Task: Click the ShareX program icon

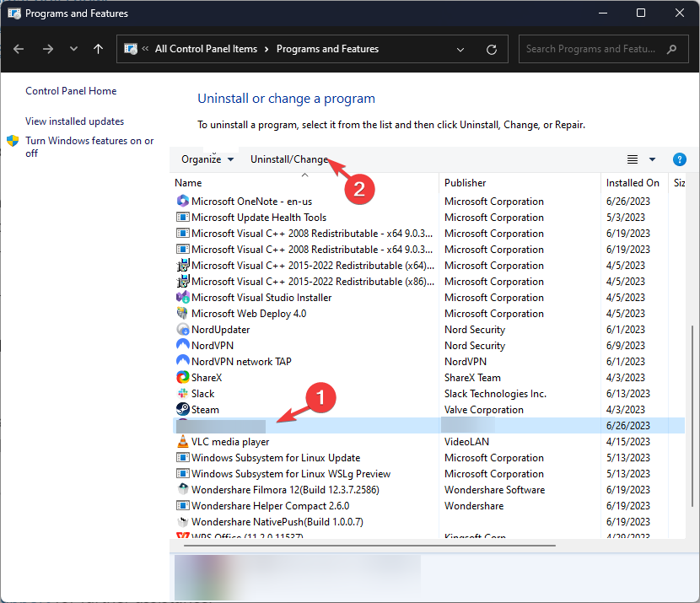Action: coord(183,378)
